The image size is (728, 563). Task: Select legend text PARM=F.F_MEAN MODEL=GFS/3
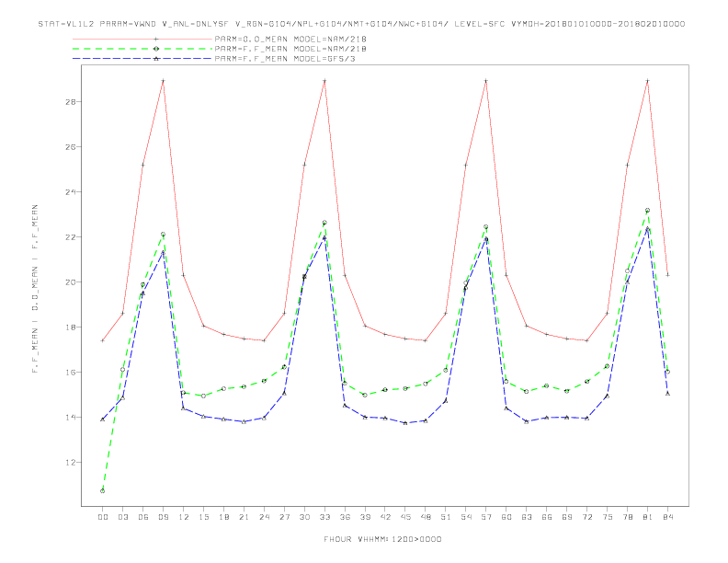pyautogui.click(x=285, y=59)
